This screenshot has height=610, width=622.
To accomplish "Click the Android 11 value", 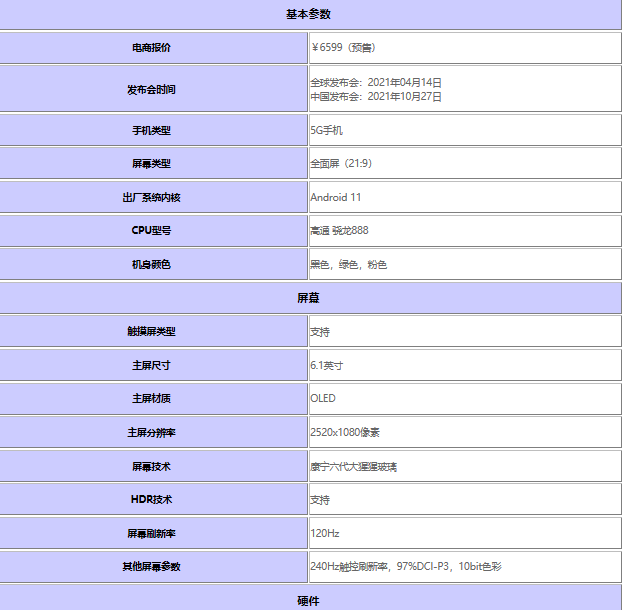I will point(336,197).
